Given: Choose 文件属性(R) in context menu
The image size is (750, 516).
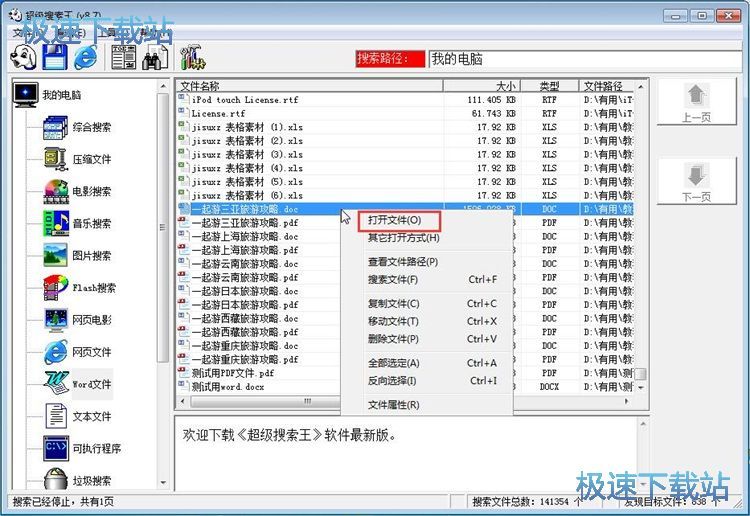Looking at the screenshot, I should 426,405.
